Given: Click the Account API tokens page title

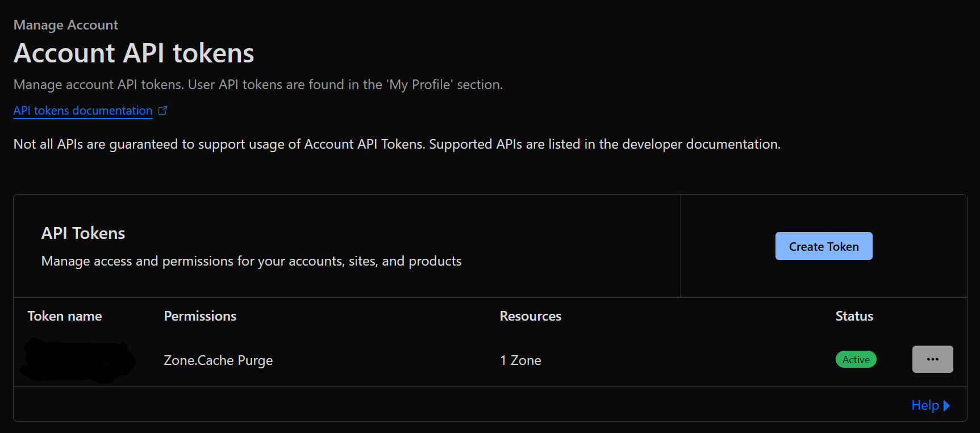Looking at the screenshot, I should [134, 53].
